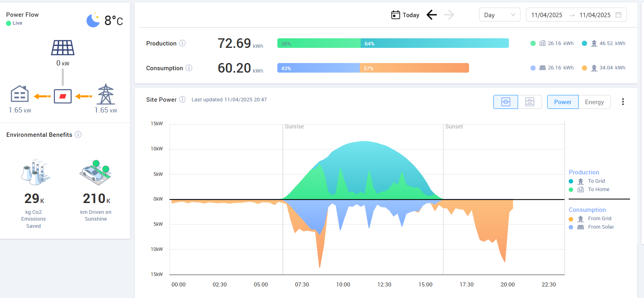Image resolution: width=644 pixels, height=298 pixels.
Task: Click the solar panel icon in Power Flow
Action: click(x=63, y=48)
